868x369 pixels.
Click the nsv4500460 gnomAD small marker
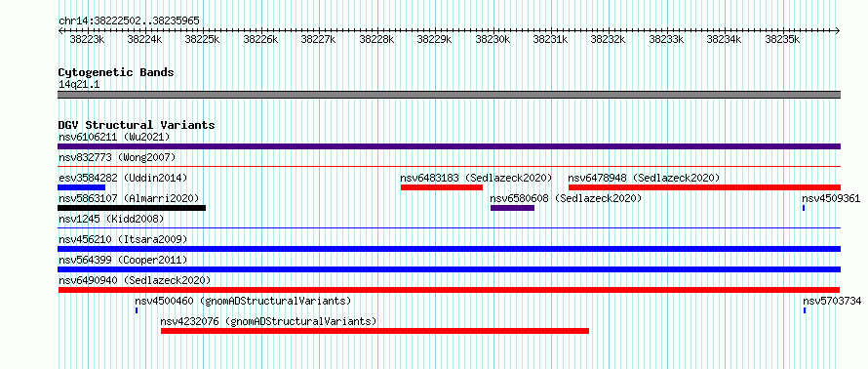(137, 310)
